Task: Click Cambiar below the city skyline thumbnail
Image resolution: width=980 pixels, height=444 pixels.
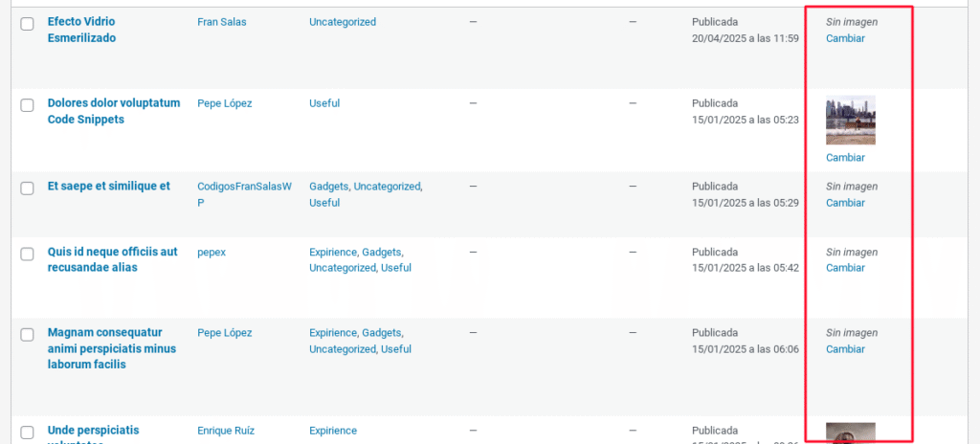Action: 846,158
